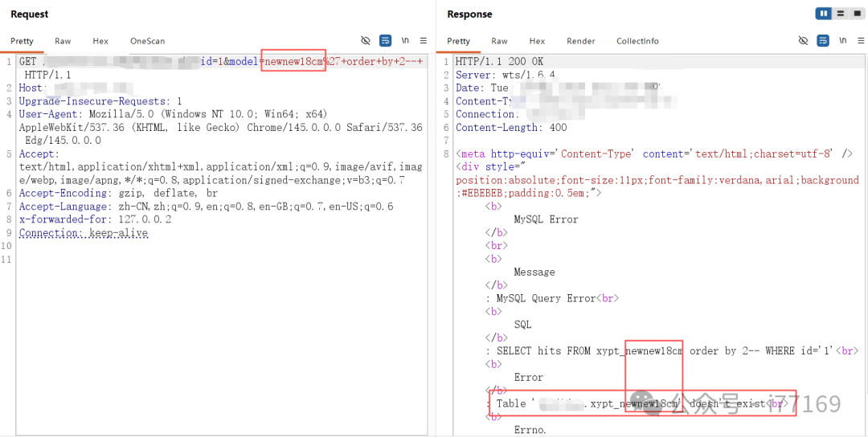This screenshot has height=438, width=868.
Task: Click the meta http-equiv tag line
Action: 654,154
